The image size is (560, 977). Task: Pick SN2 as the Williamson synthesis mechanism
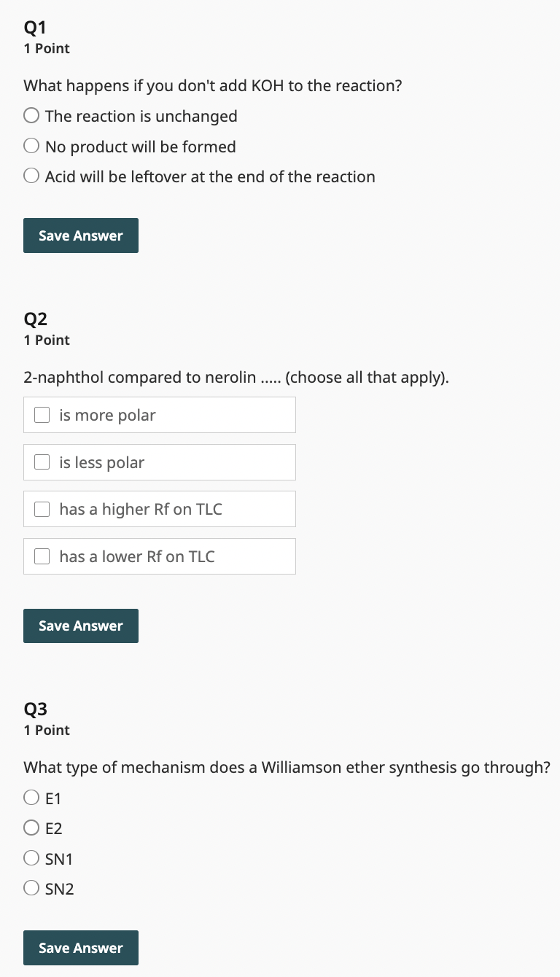pos(31,887)
